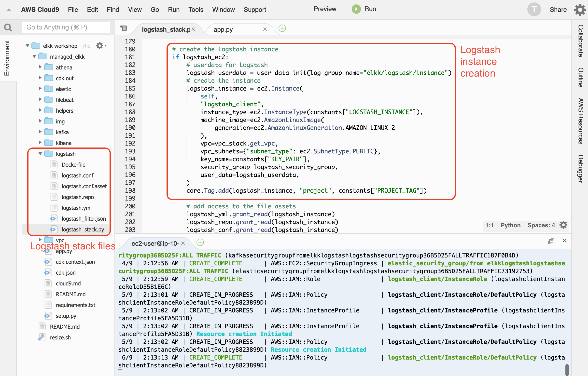Expand the filebeat folder
This screenshot has width=588, height=376.
(40, 99)
